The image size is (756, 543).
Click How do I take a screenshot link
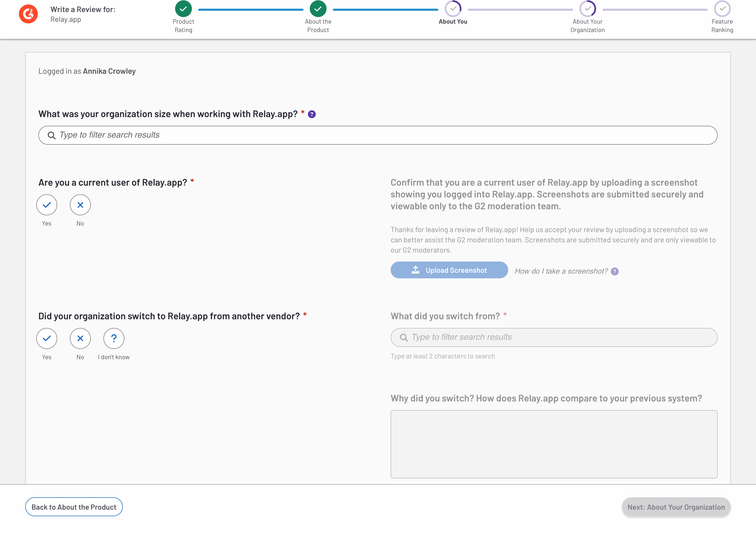[561, 271]
